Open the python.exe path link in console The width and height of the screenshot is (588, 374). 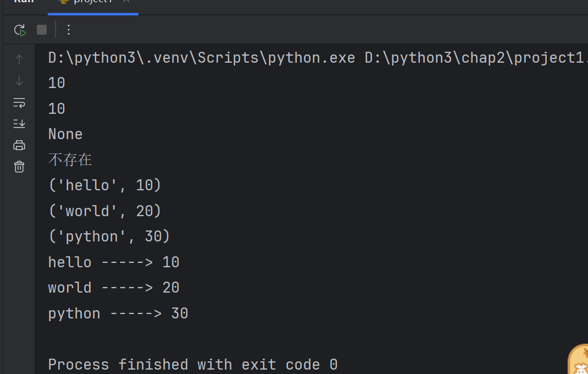click(x=202, y=58)
